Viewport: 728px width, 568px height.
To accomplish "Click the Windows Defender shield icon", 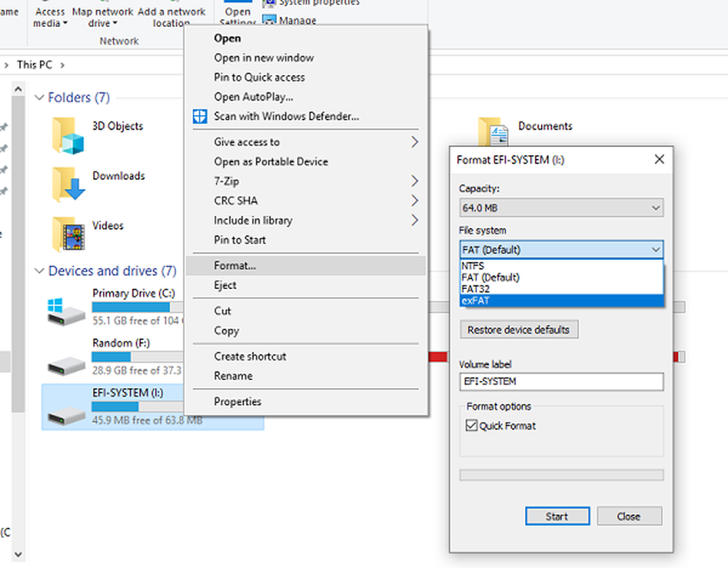I will coord(199,116).
